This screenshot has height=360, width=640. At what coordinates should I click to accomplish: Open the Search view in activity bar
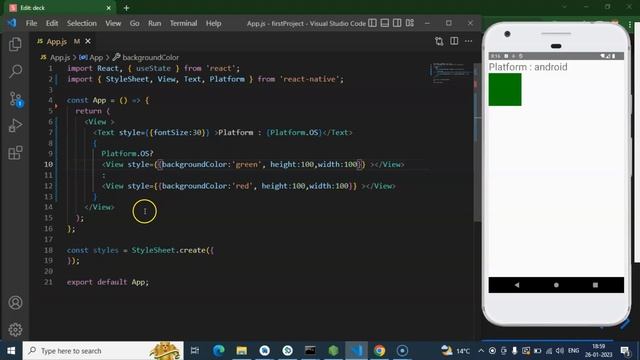click(15, 71)
